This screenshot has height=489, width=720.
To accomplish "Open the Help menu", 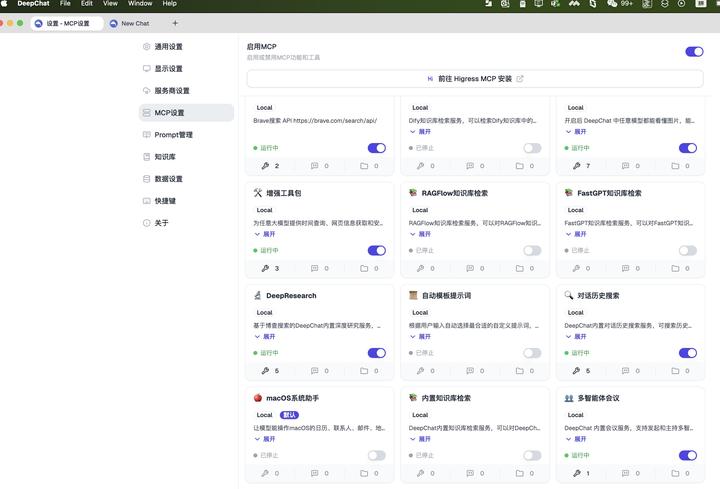I will click(x=169, y=3).
